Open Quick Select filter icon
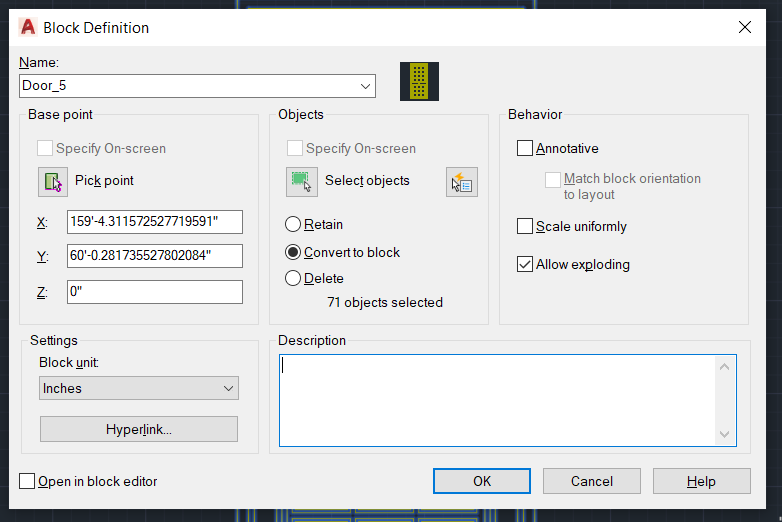Screen dimensions: 782x522 [x=462, y=182]
